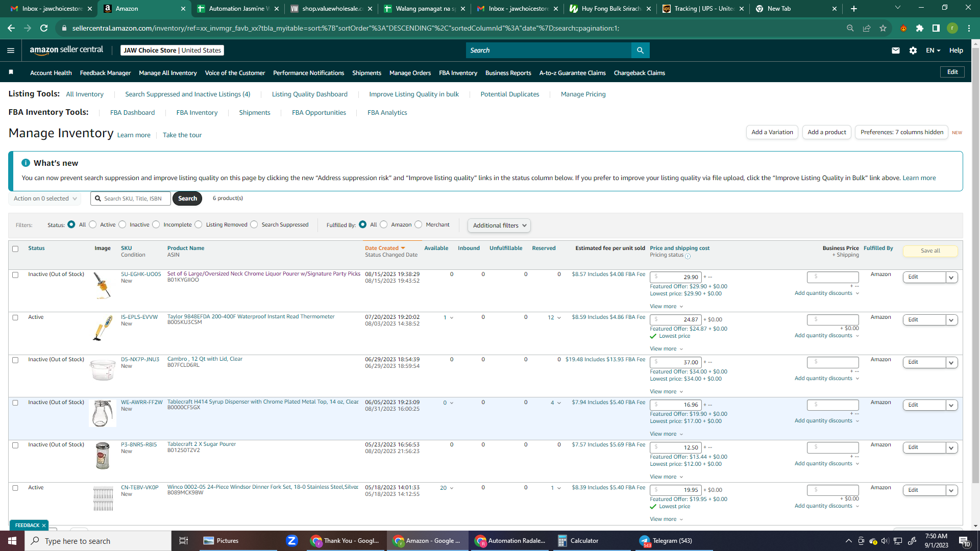Click the search magnifier button in header
Image resolution: width=980 pixels, height=551 pixels.
point(640,50)
